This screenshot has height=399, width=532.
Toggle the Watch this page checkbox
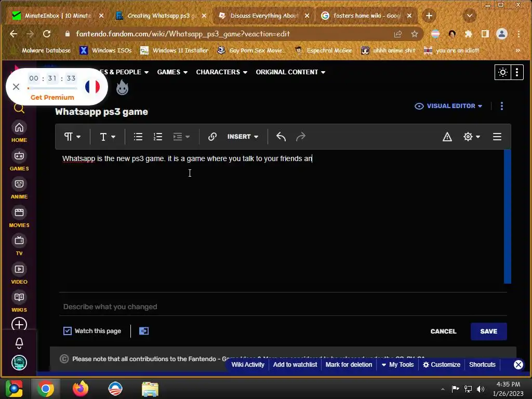click(68, 331)
